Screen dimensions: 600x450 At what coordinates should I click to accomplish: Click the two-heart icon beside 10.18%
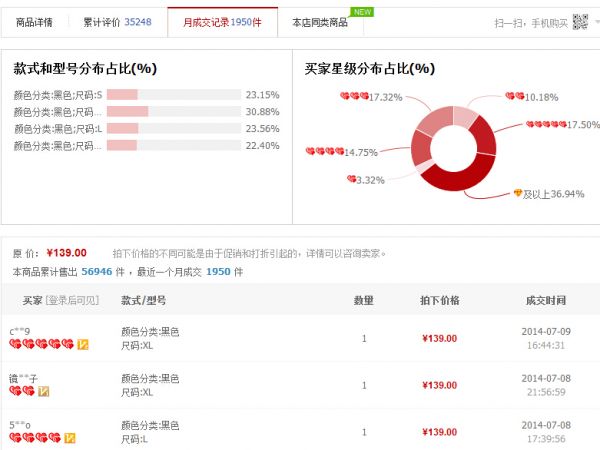click(515, 96)
